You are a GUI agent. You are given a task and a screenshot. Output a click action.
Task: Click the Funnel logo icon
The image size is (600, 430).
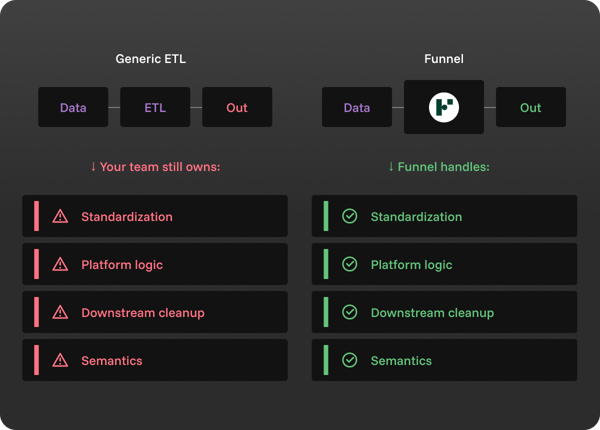[x=444, y=107]
